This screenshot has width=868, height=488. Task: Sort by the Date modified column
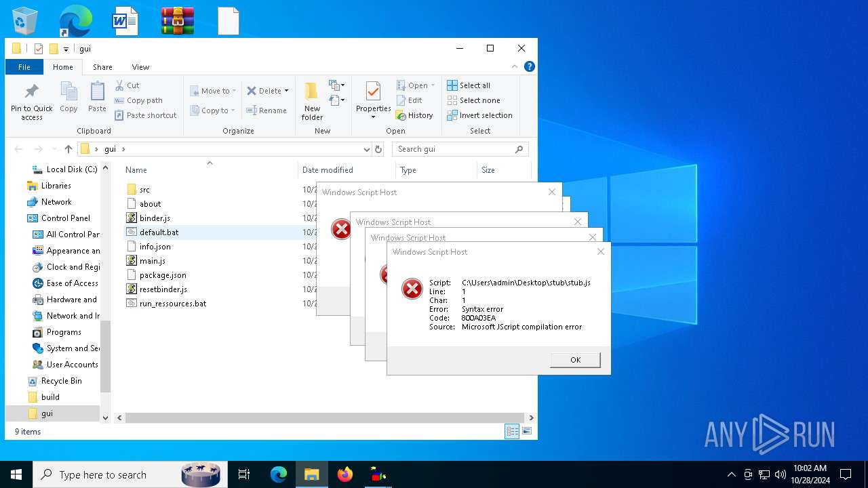(x=347, y=170)
